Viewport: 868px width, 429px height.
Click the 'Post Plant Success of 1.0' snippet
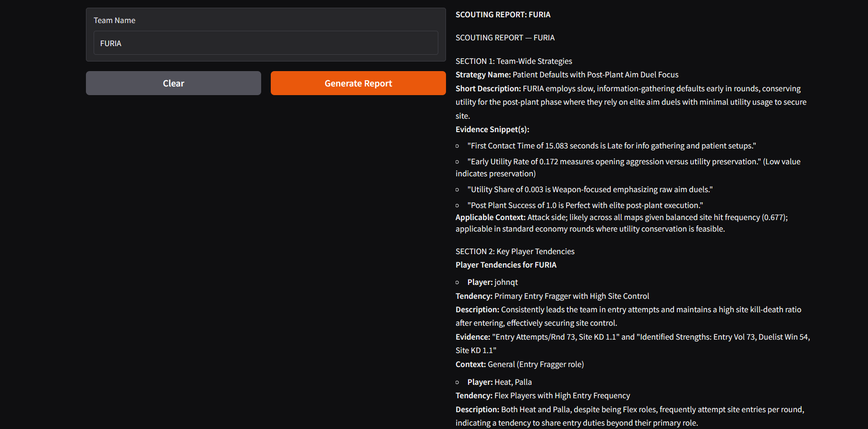[x=585, y=205]
